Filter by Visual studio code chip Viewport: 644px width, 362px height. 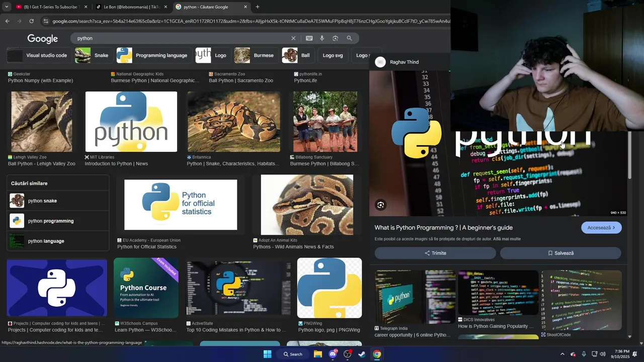(39, 55)
